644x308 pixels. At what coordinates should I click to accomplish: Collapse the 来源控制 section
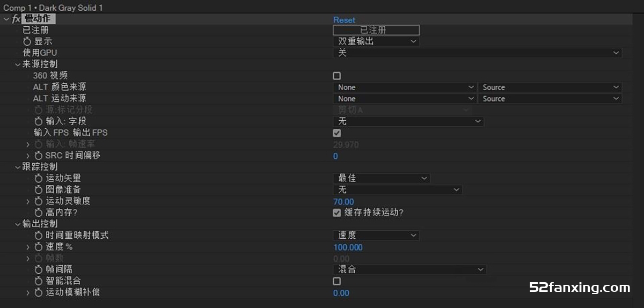tap(18, 64)
